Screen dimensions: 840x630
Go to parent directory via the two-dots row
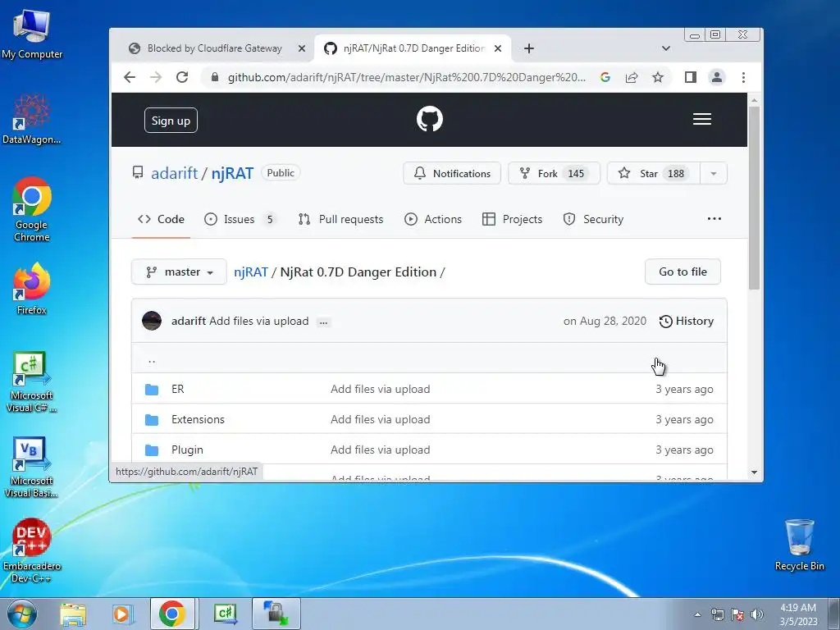coord(429,358)
